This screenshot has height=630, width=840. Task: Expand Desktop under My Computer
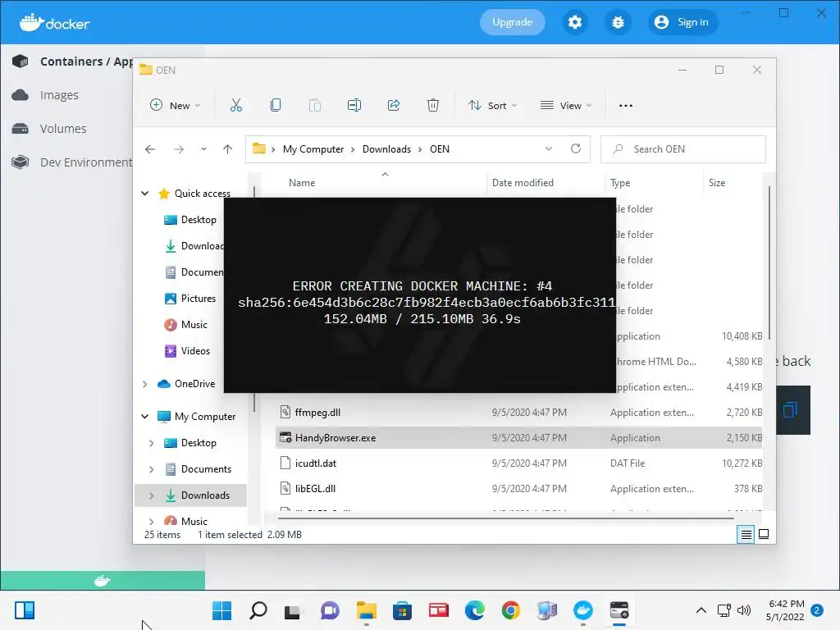[151, 443]
